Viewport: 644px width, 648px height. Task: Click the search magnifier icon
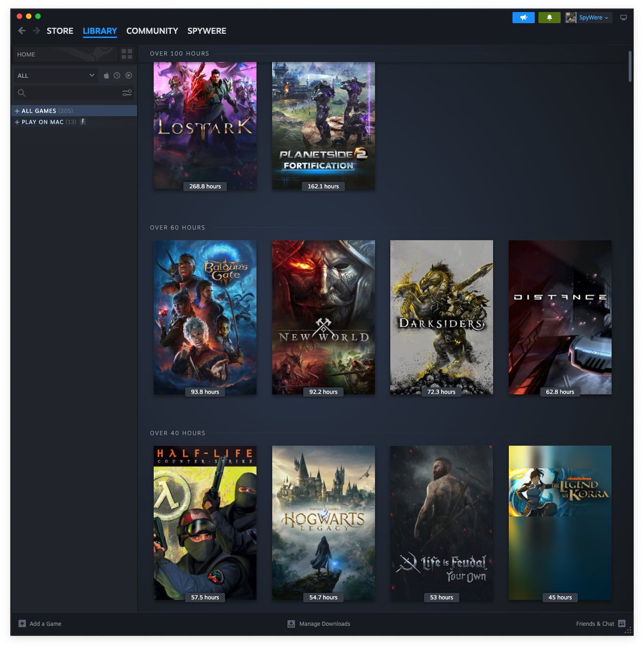pyautogui.click(x=22, y=93)
